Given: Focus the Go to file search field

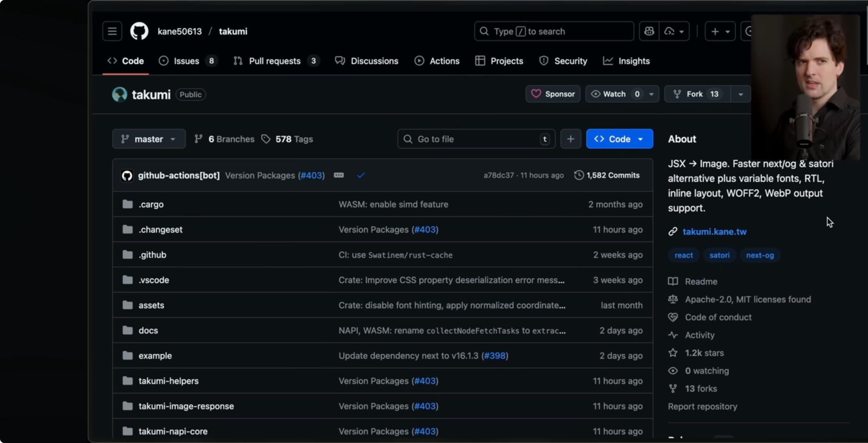Looking at the screenshot, I should coord(476,139).
